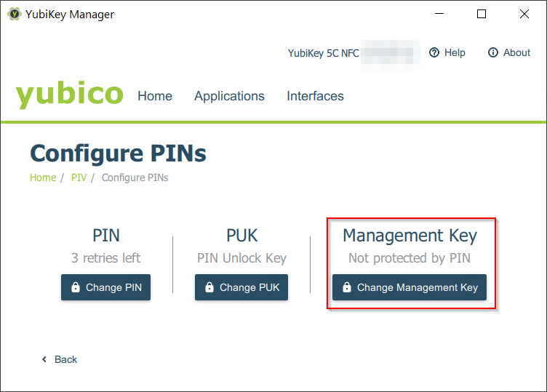547x392 pixels.
Task: Click the lock icon on Change PUK
Action: click(209, 287)
